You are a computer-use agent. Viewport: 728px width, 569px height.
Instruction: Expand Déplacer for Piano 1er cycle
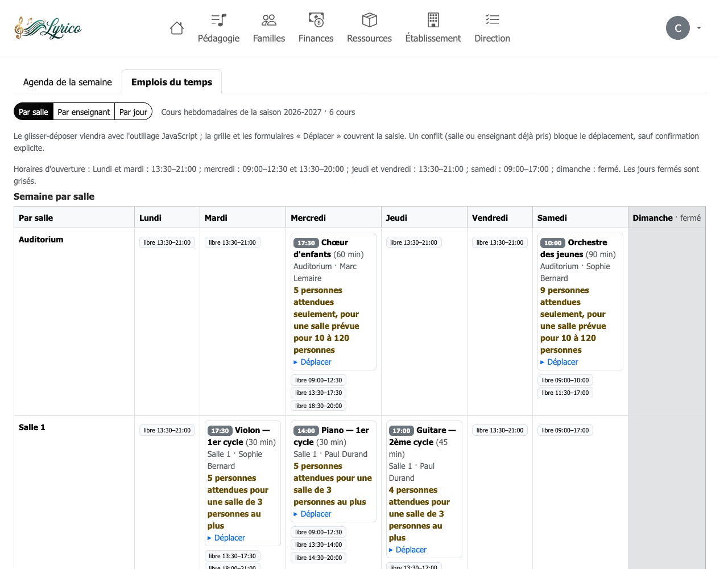tap(312, 514)
